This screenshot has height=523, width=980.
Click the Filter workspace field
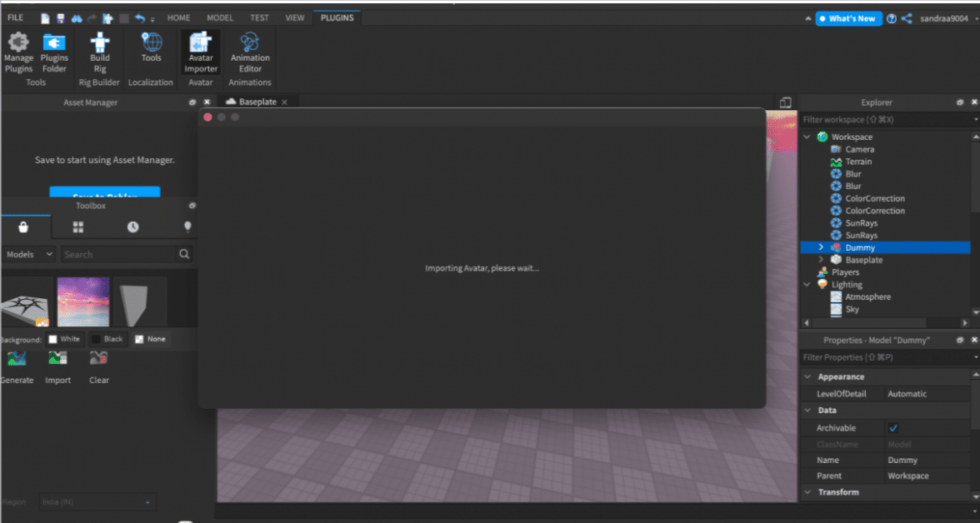(x=886, y=119)
